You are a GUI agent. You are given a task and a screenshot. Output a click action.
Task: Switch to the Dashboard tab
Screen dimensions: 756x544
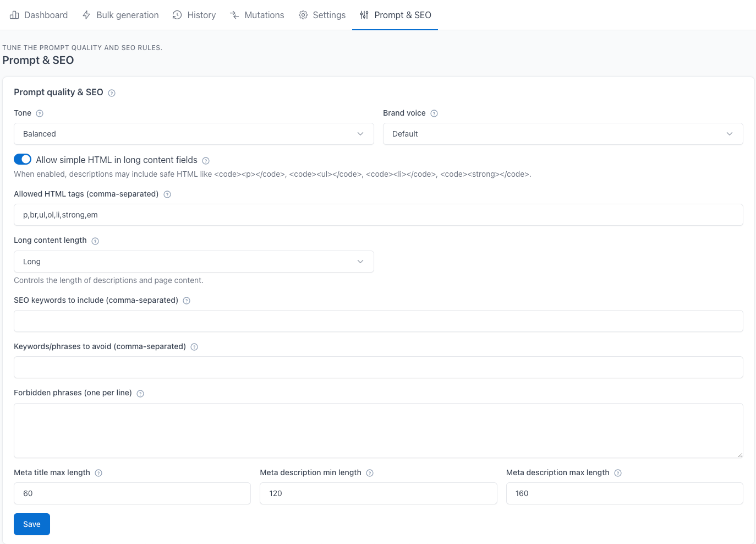click(x=39, y=15)
